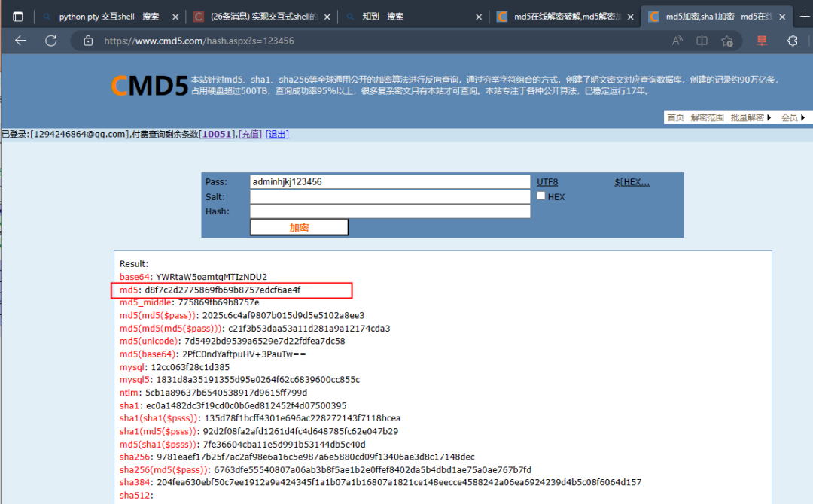The height and width of the screenshot is (504, 813).
Task: Click the 退出 logout link
Action: (x=277, y=134)
